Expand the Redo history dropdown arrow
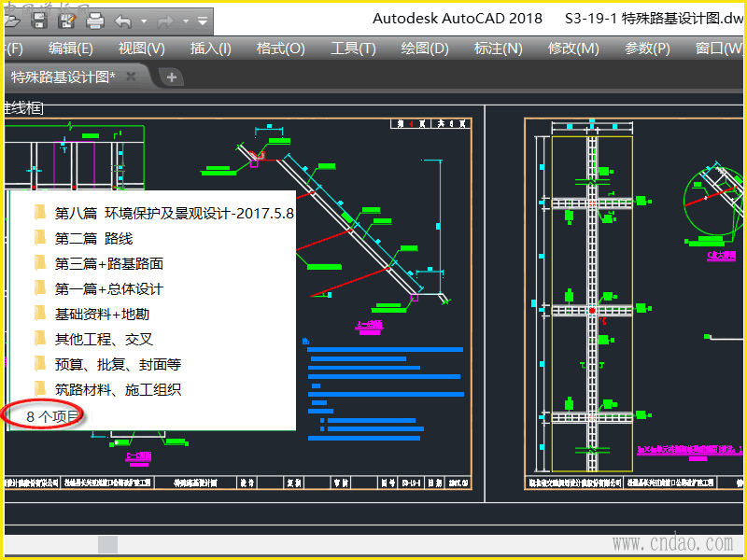 pyautogui.click(x=188, y=21)
